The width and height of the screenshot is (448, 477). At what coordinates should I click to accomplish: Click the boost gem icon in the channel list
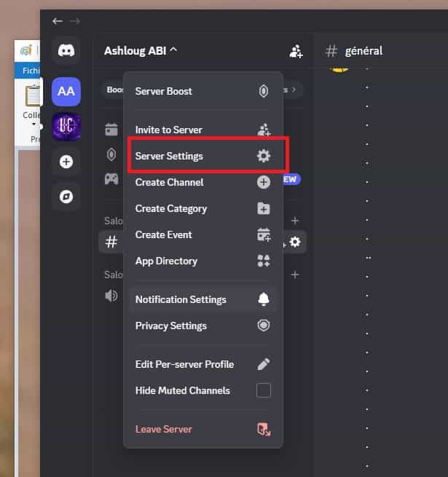pos(111,154)
